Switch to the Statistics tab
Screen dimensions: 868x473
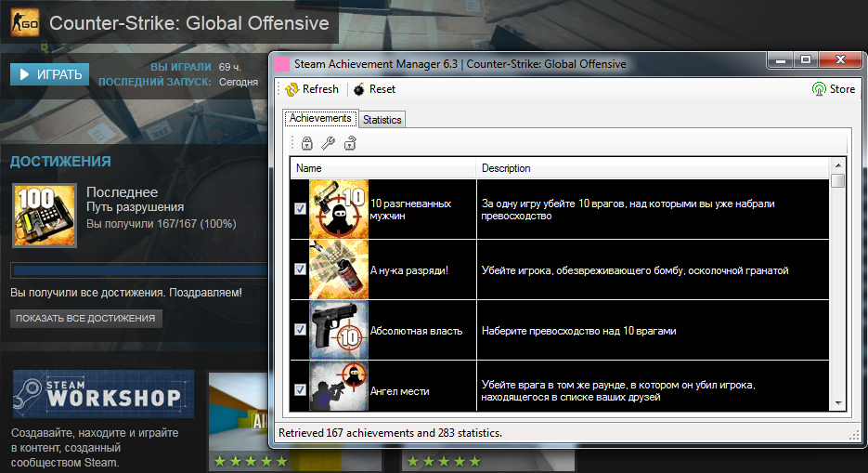click(382, 120)
